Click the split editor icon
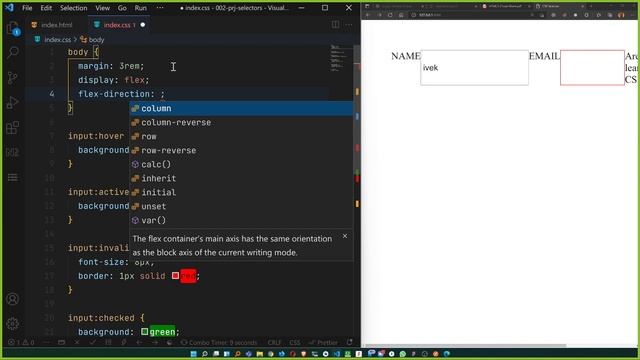The height and width of the screenshot is (360, 640). (x=335, y=24)
